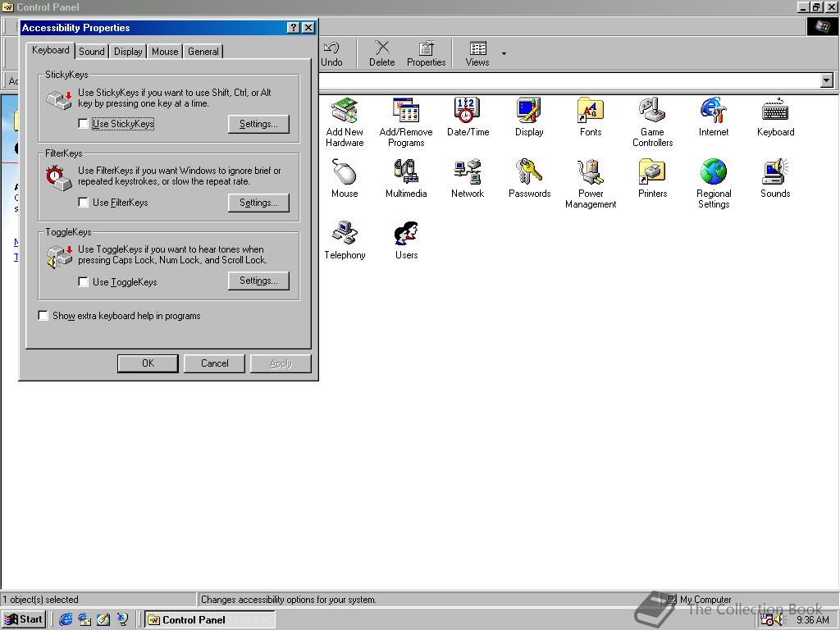Click the Windows logo throbber icon
Image resolution: width=840 pixels, height=630 pixels.
(x=821, y=27)
